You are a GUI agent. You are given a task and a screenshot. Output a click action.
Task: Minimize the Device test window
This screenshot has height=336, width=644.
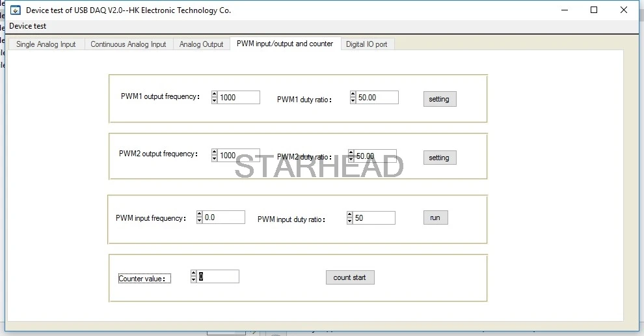point(565,10)
